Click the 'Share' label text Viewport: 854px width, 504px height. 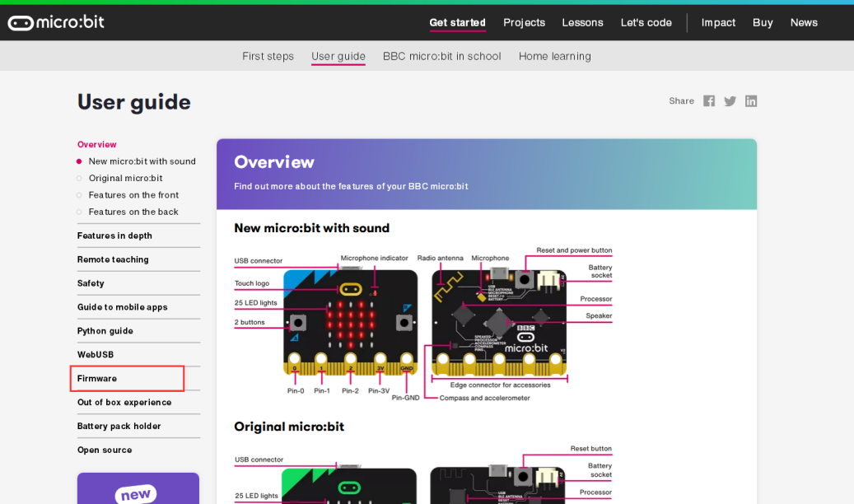pyautogui.click(x=681, y=100)
